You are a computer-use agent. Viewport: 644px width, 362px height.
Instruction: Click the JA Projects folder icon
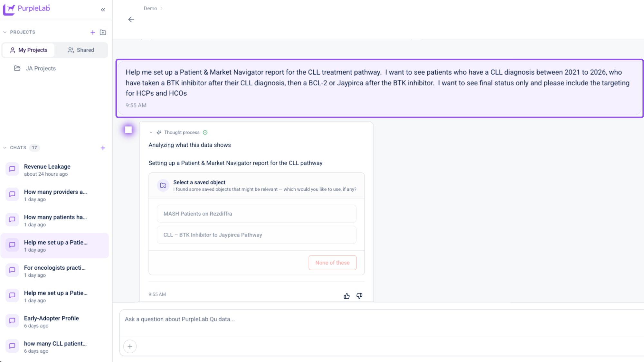pos(17,68)
